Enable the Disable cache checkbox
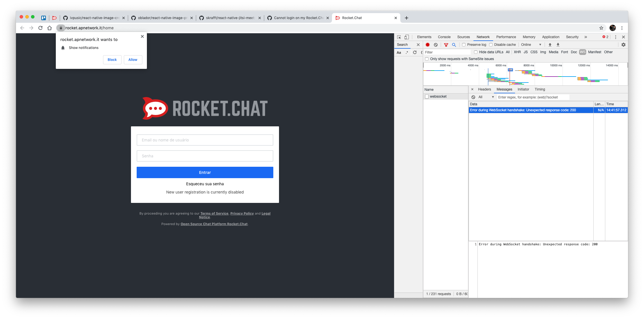 point(491,45)
